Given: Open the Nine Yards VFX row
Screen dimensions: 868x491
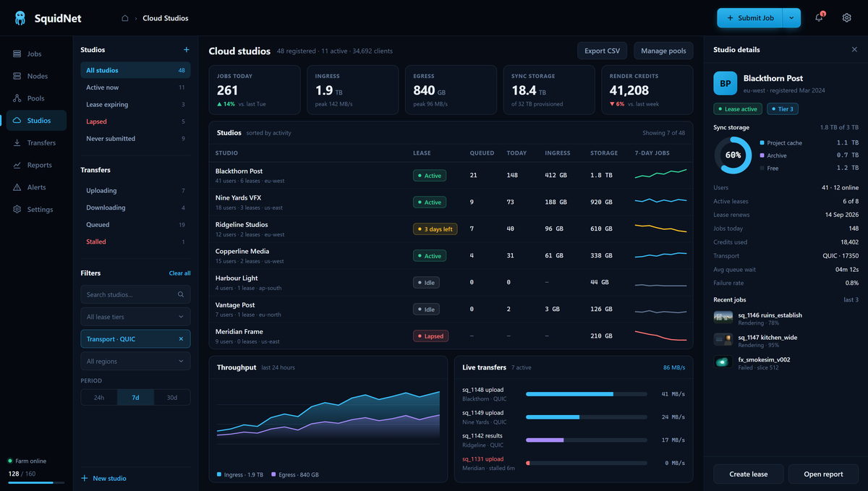Looking at the screenshot, I should [x=451, y=202].
